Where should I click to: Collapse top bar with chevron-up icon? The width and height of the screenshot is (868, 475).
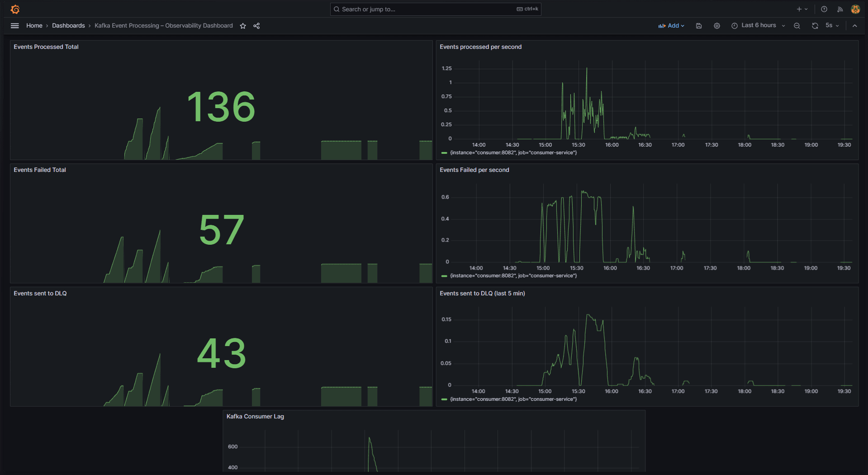coord(855,26)
